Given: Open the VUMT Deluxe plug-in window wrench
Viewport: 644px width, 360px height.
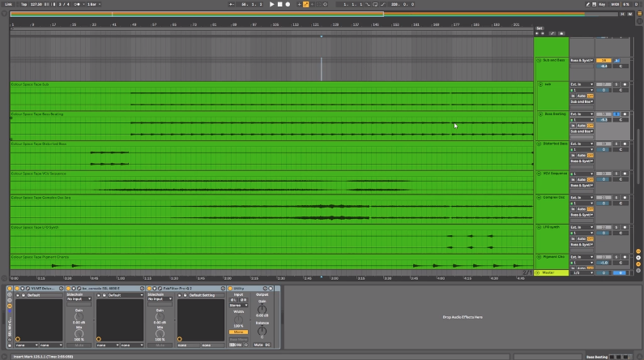Looking at the screenshot, I should tap(28, 289).
